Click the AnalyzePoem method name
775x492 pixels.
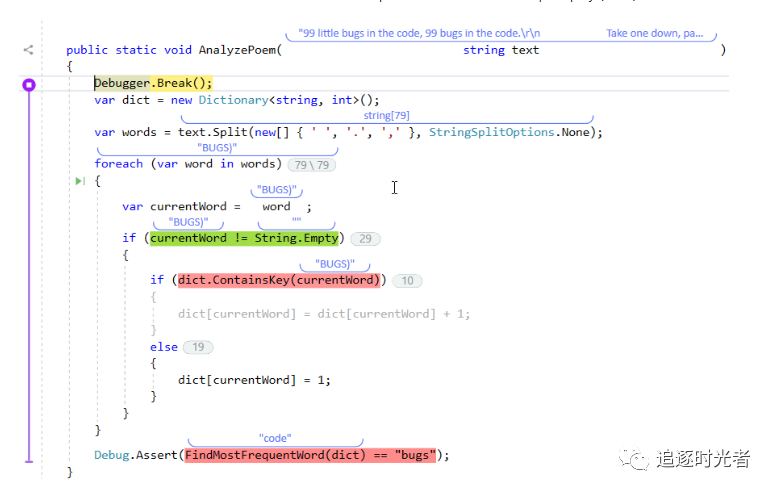point(237,50)
